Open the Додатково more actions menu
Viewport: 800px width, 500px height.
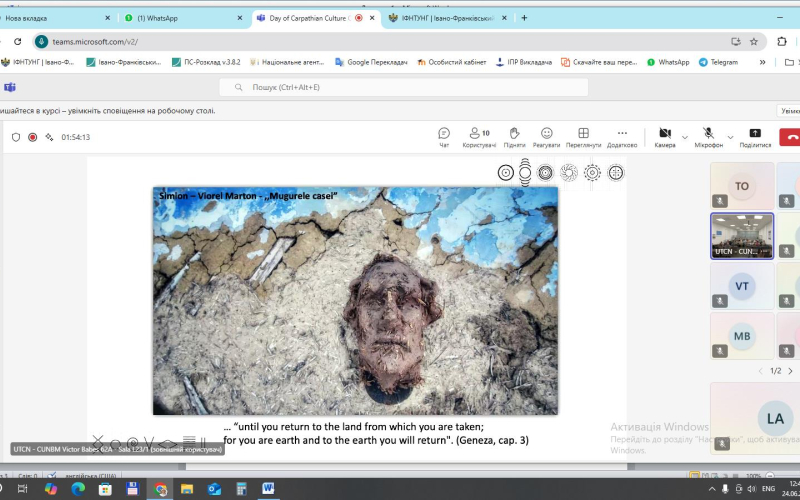622,137
